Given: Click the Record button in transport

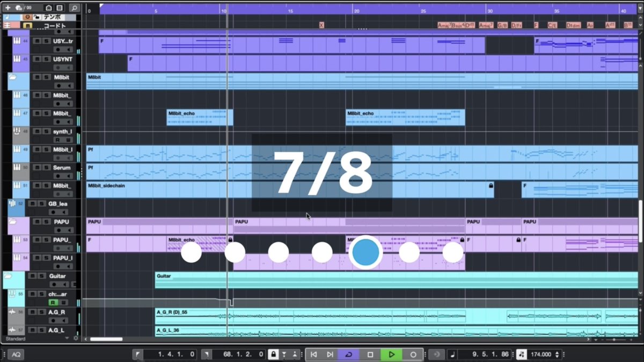Looking at the screenshot, I should point(413,354).
